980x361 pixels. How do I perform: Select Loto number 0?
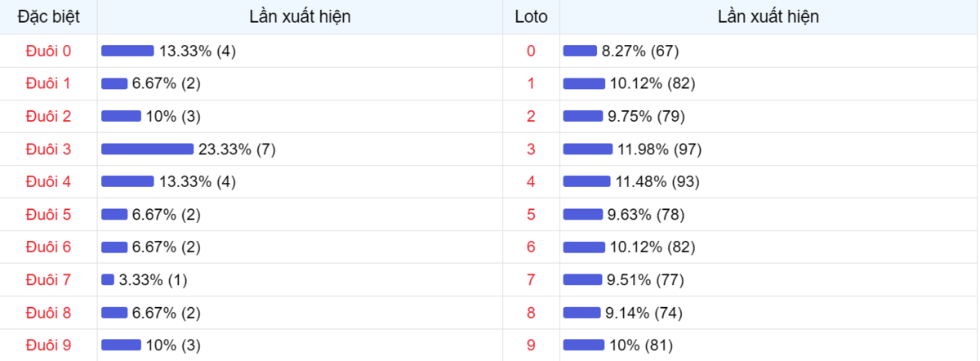pos(531,51)
